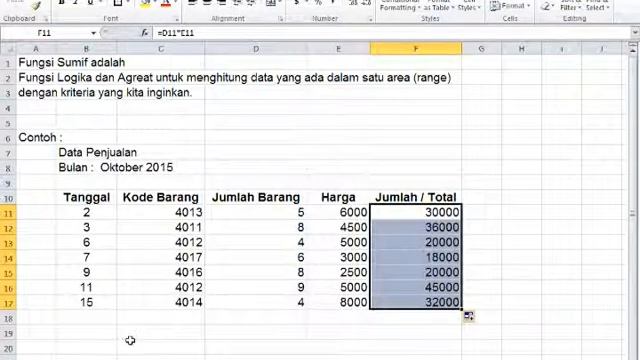This screenshot has height=360, width=640.
Task: Apply the yellow Fill Color
Action: pos(145,3)
